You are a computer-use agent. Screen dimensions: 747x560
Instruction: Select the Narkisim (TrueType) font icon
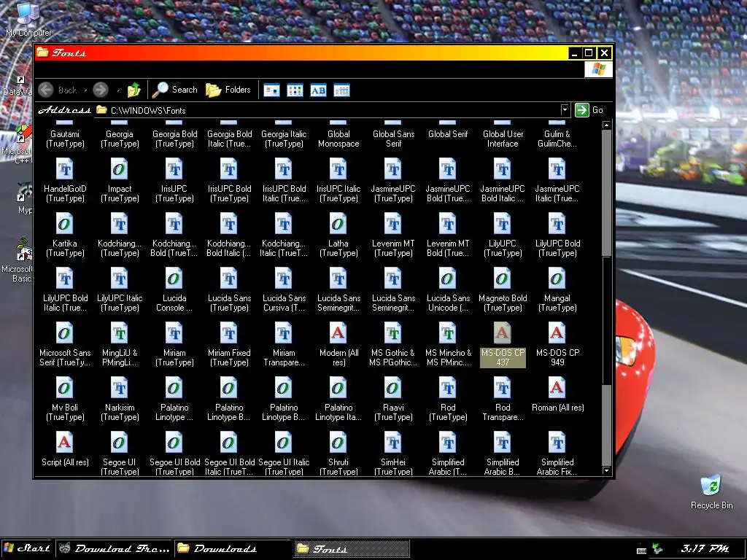119,388
